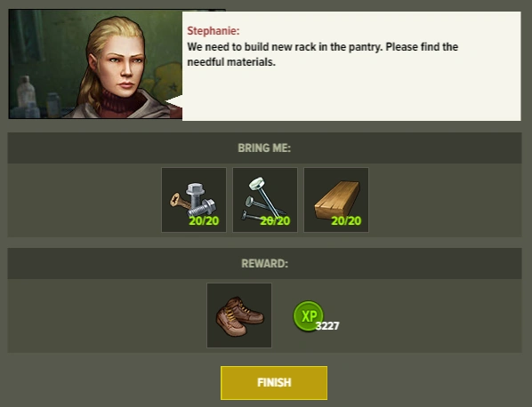
Task: Select the nails item icon
Action: (x=265, y=200)
